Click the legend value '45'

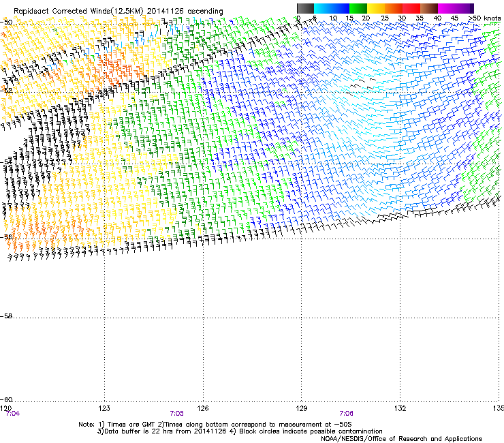[x=454, y=18]
